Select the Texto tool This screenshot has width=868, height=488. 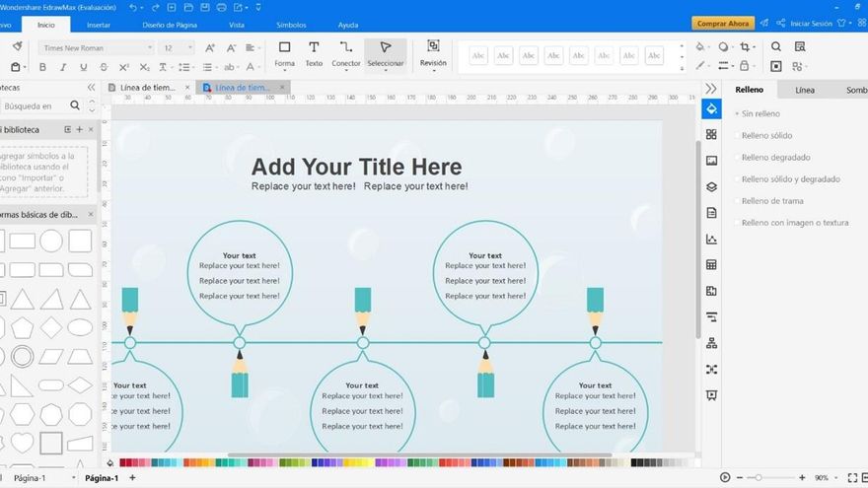[314, 53]
